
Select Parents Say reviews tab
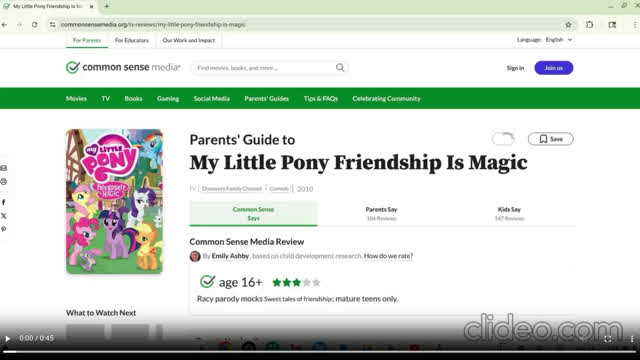click(381, 213)
